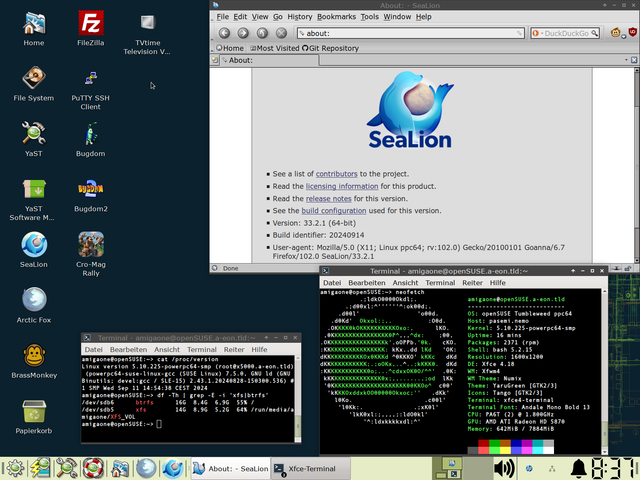This screenshot has width=640, height=480.
Task: Launch the Arctic Fox globe in bottom panel
Action: [x=146, y=468]
